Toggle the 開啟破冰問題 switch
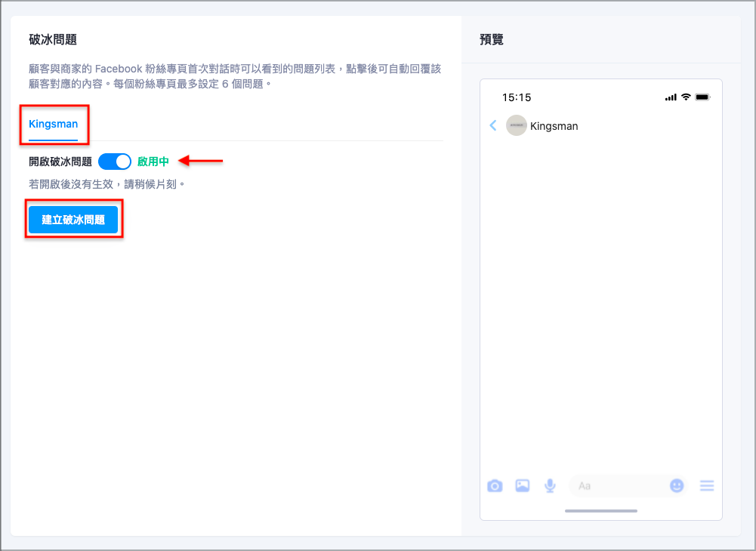Image resolution: width=756 pixels, height=551 pixels. pos(115,162)
